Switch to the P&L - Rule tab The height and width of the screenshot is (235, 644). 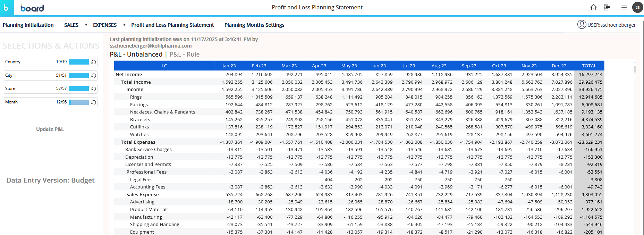pos(184,54)
